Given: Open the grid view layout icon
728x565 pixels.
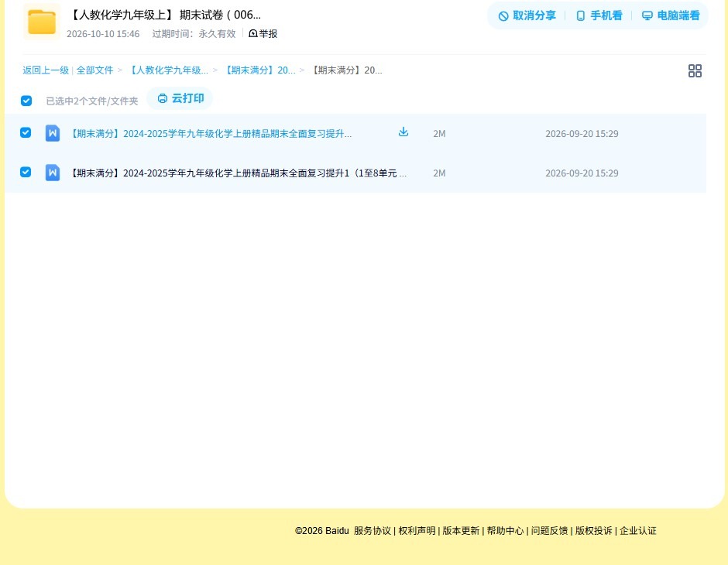Looking at the screenshot, I should (695, 71).
